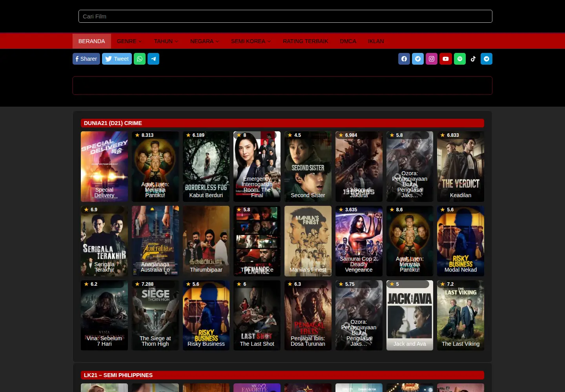565x392 pixels.
Task: Expand the GENRE dropdown menu
Action: tap(129, 41)
